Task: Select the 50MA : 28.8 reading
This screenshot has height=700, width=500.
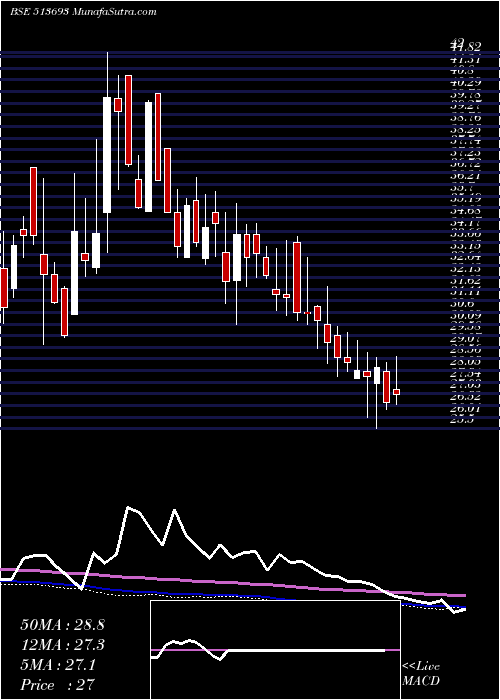Action: click(62, 625)
